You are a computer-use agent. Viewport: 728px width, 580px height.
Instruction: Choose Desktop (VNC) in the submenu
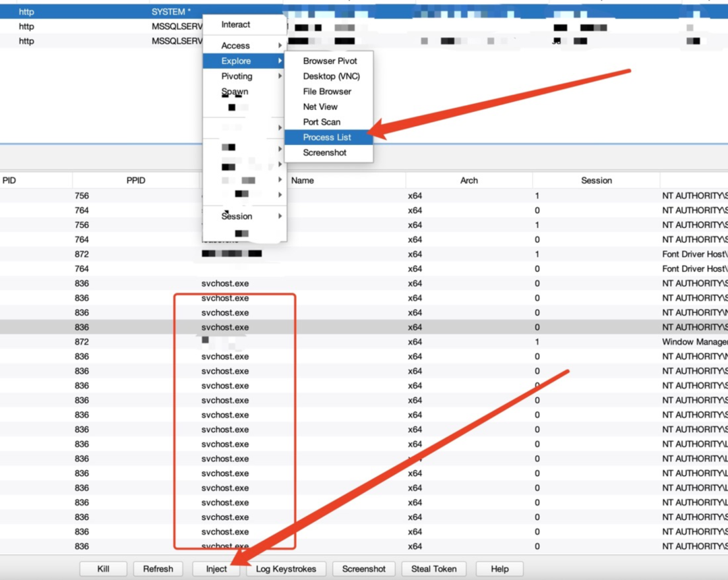click(331, 76)
